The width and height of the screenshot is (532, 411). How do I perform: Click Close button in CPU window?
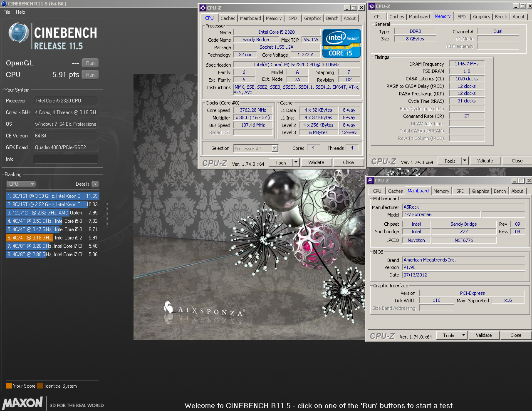pos(348,163)
